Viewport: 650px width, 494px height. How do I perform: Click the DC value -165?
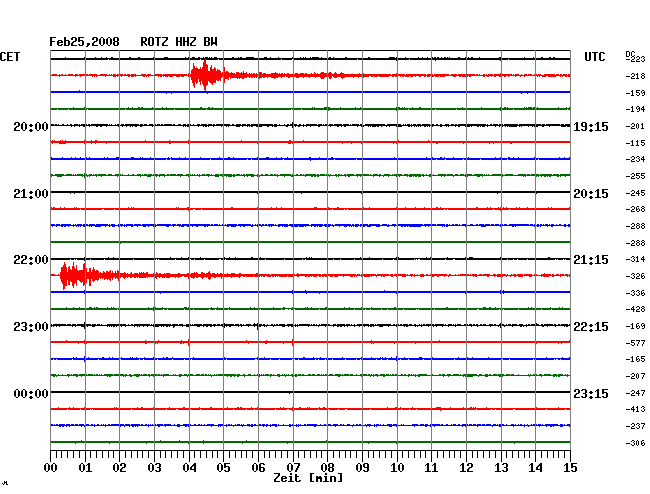[x=635, y=359]
